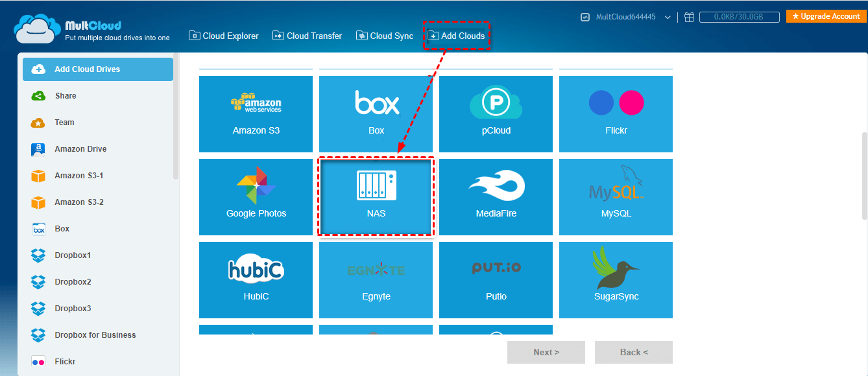Click the Cloud Explorer tab icon
The image size is (868, 376).
(194, 36)
